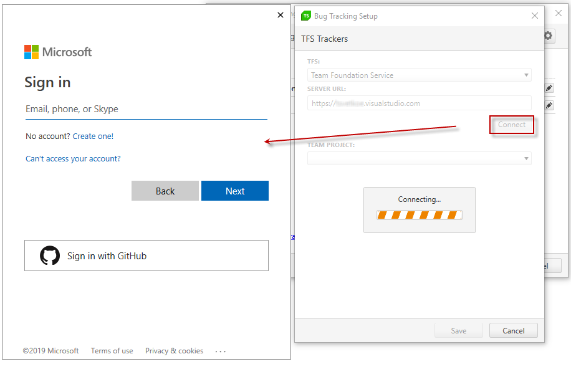The image size is (571, 392).
Task: Choose Sign in with GitHub
Action: pos(146,256)
